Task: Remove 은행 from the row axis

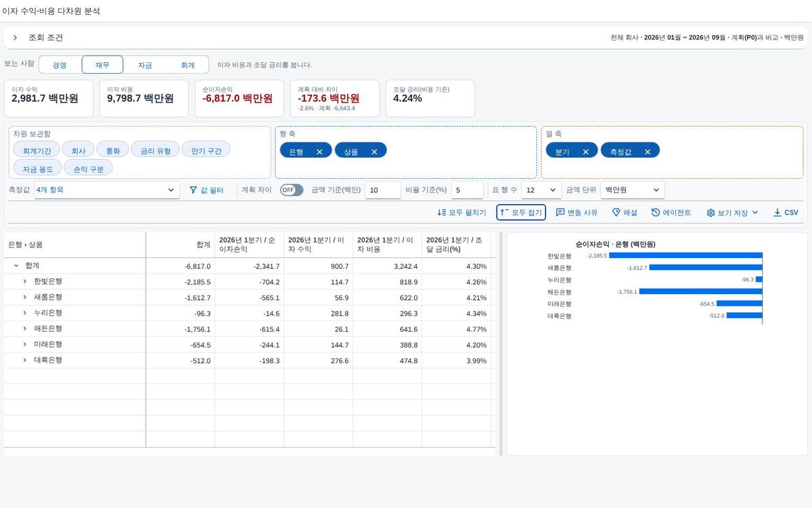Action: tap(319, 152)
